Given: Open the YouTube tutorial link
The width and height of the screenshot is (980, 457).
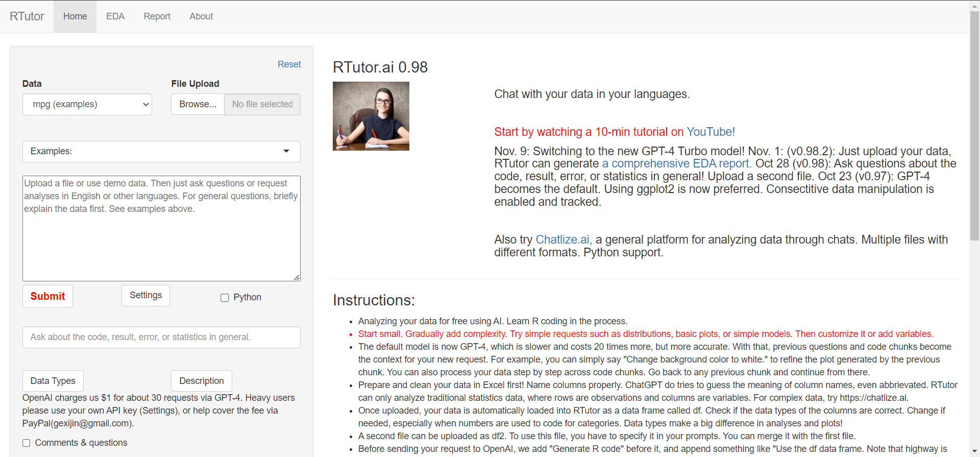Looking at the screenshot, I should (710, 132).
